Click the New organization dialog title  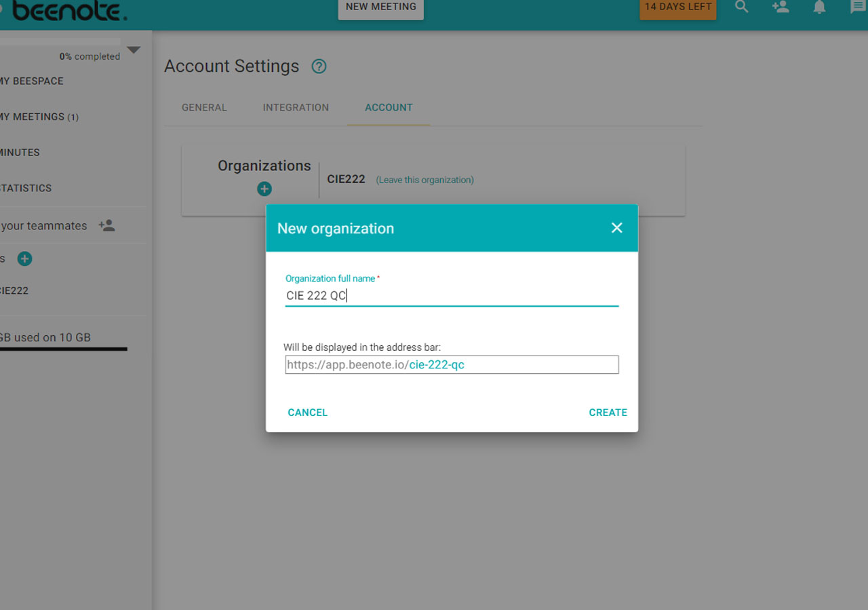tap(336, 228)
